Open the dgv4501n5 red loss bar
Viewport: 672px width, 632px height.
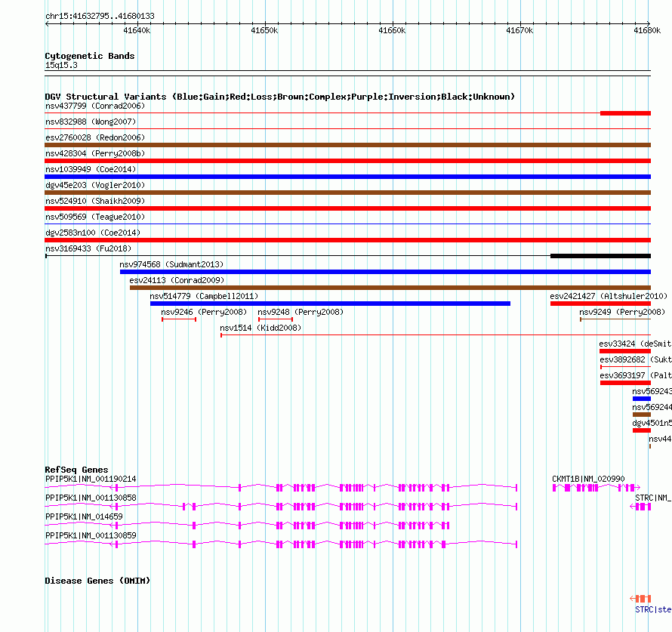tap(642, 430)
